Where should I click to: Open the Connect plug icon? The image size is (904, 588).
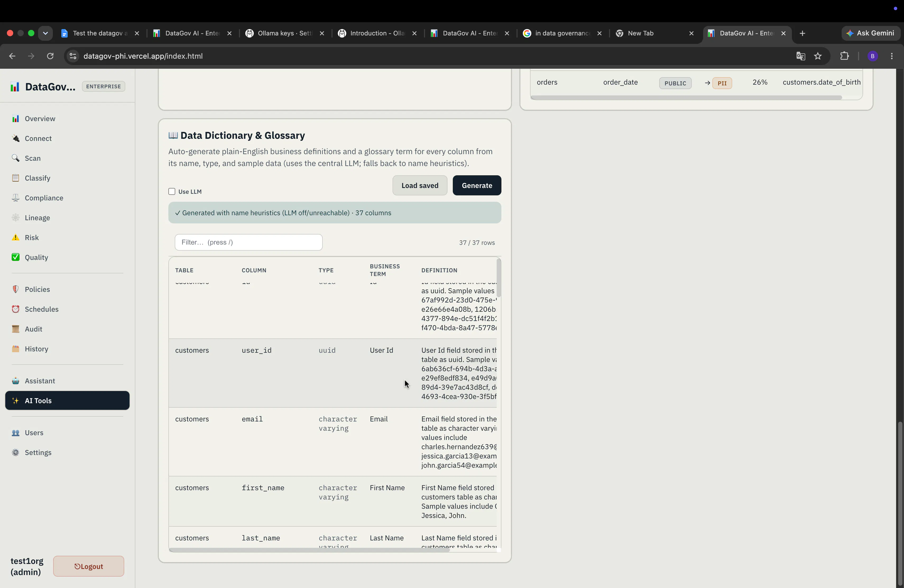point(16,138)
